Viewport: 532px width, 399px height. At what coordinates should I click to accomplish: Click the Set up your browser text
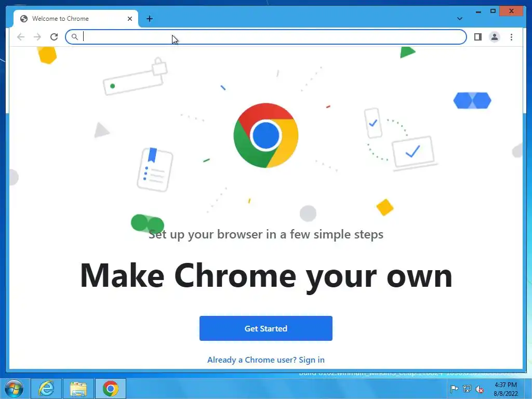(x=265, y=234)
